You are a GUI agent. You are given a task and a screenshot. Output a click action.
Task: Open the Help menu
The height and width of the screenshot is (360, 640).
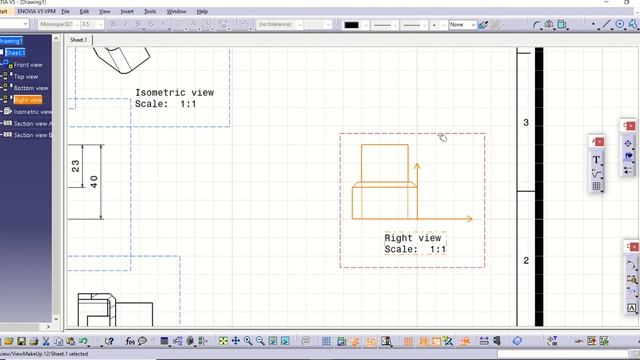[x=202, y=11]
